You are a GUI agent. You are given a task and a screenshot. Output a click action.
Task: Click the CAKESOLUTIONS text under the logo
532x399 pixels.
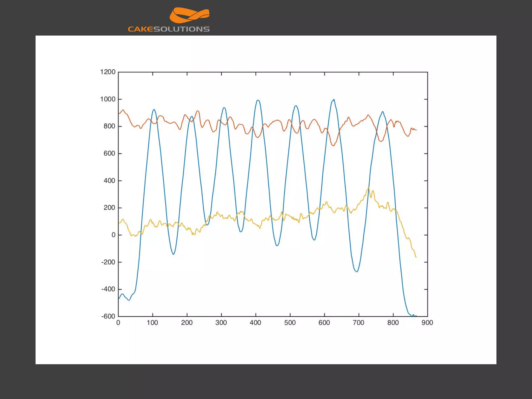click(169, 29)
